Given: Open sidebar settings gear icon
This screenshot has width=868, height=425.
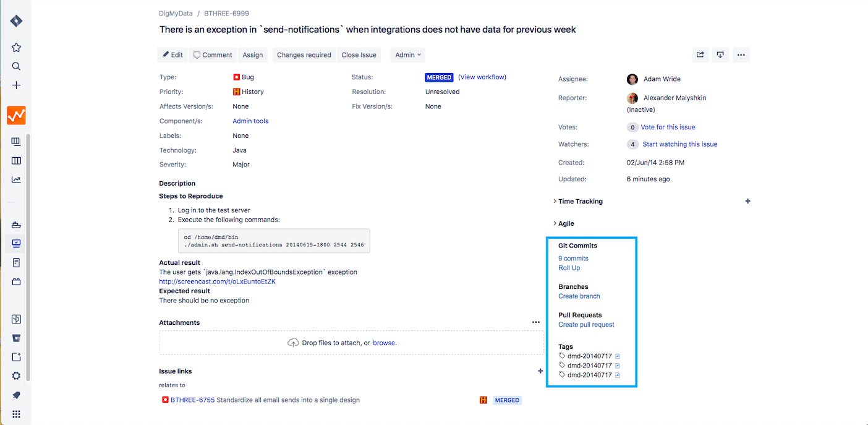Looking at the screenshot, I should (17, 376).
